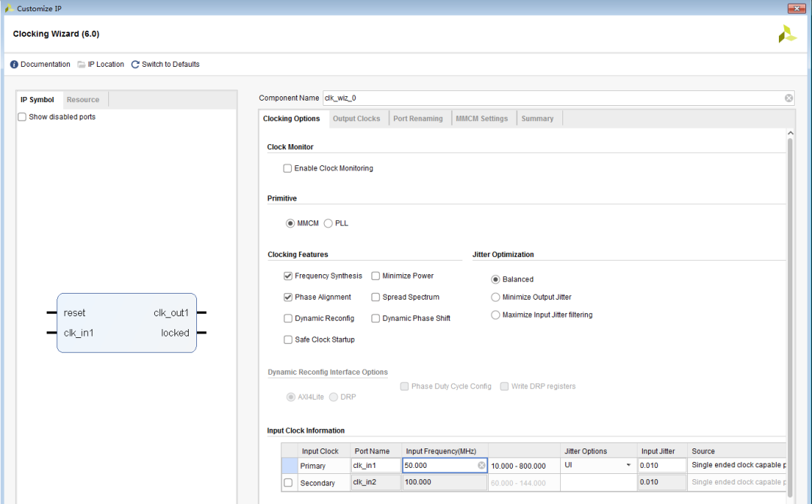Image resolution: width=812 pixels, height=504 pixels.
Task: Open the Documentation info icon
Action: [x=14, y=65]
